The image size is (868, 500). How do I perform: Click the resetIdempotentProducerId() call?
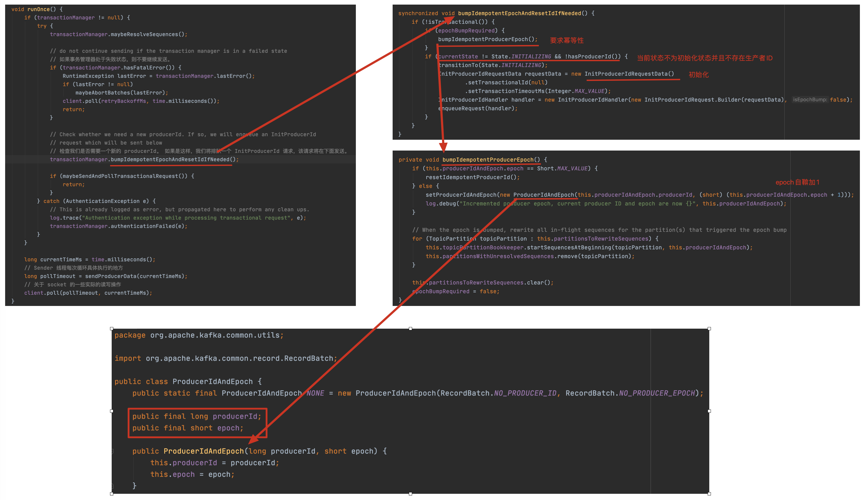click(x=471, y=178)
